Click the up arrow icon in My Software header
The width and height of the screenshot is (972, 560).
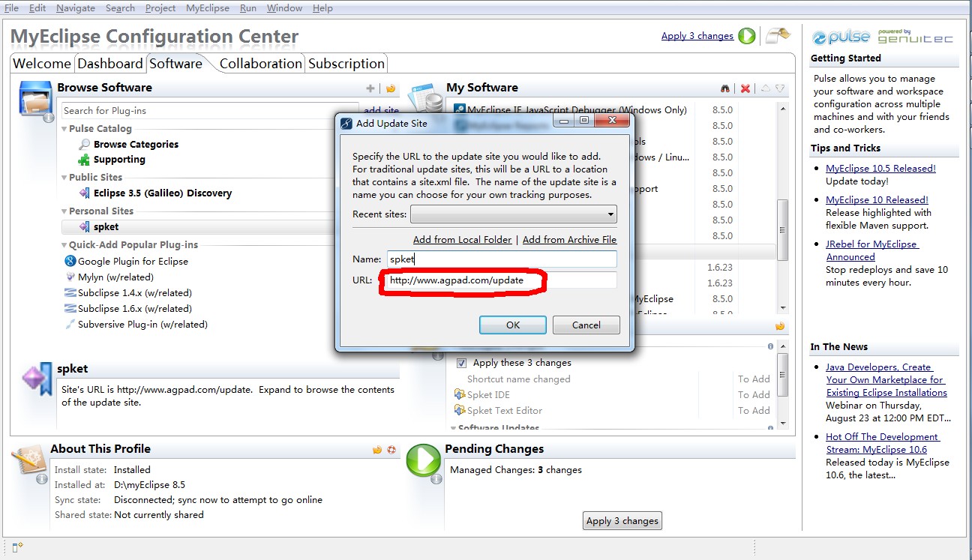pos(765,88)
